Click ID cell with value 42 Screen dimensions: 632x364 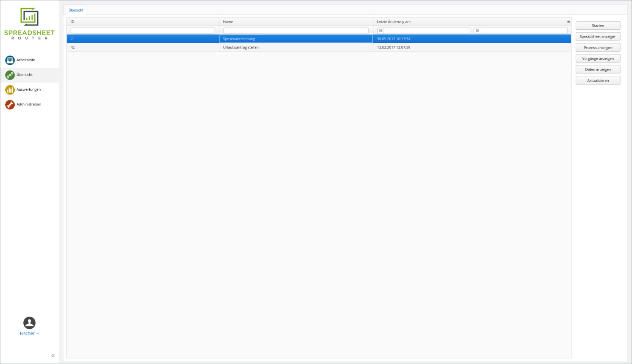tap(143, 47)
